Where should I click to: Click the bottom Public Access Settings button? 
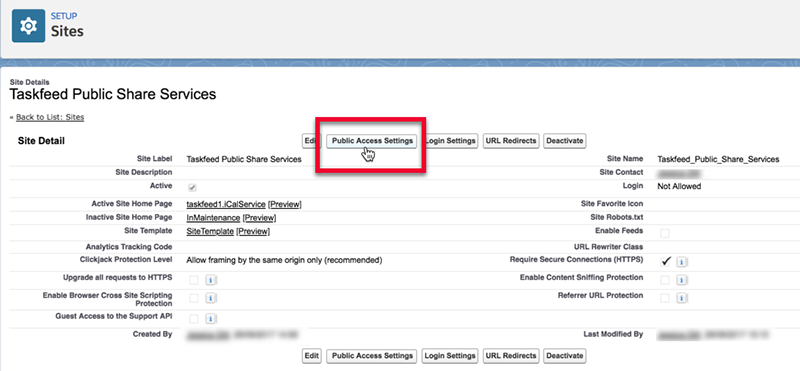(x=372, y=356)
